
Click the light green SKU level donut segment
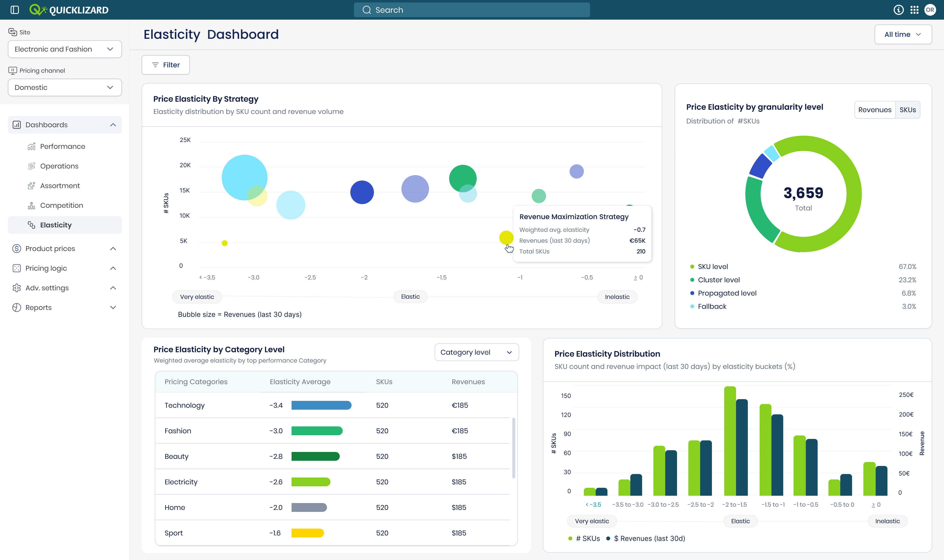tap(854, 194)
